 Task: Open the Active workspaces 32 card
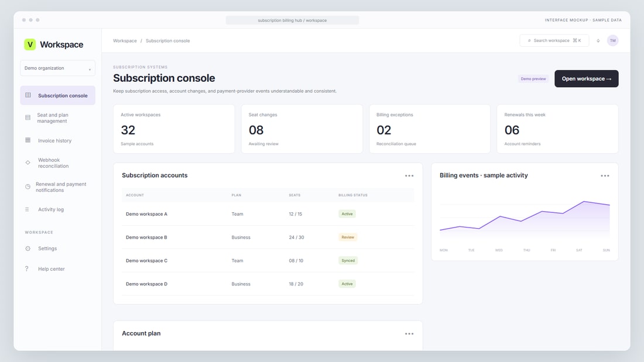tap(174, 129)
